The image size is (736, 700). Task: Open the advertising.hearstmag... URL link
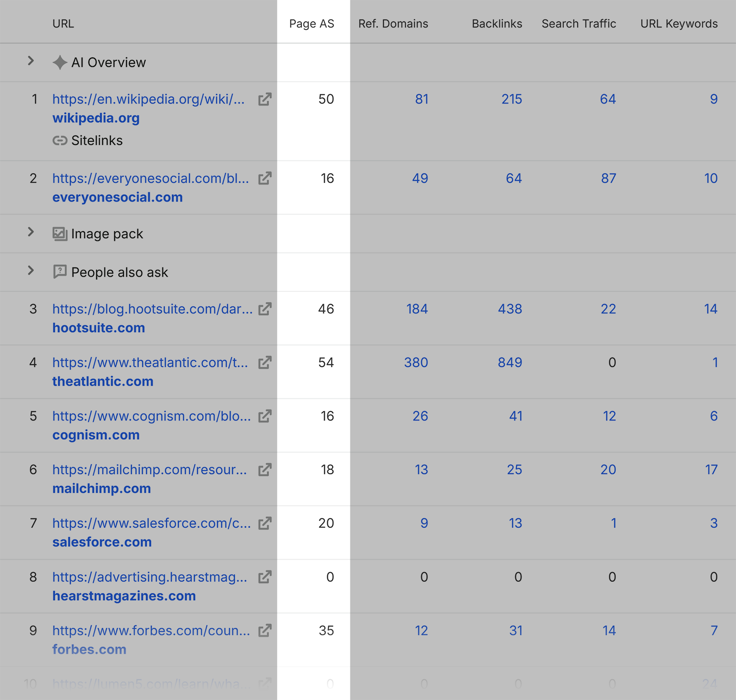[150, 577]
